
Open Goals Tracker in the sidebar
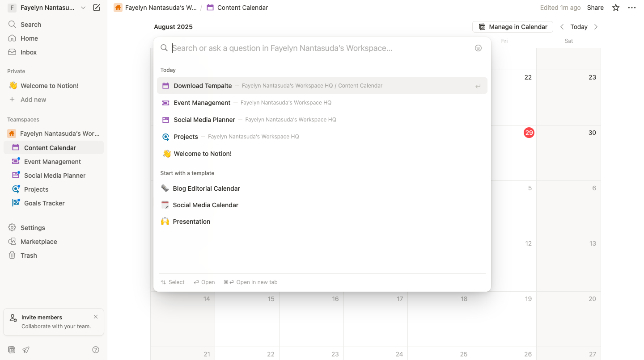[44, 203]
